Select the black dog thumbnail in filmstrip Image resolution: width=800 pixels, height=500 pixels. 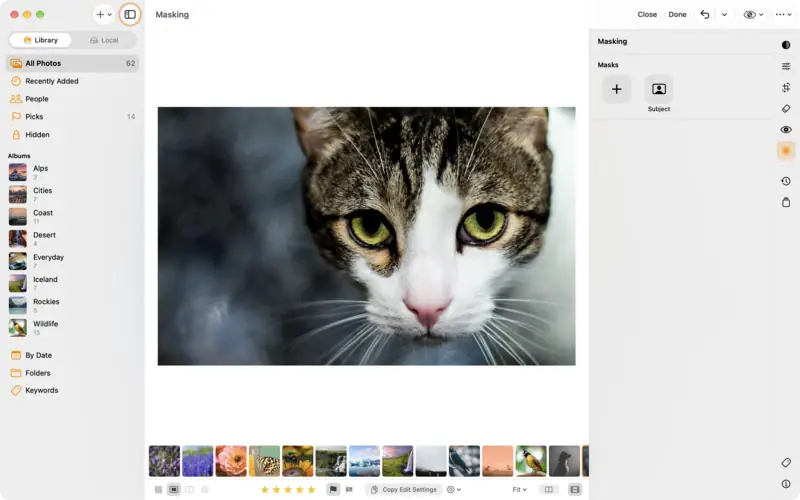click(x=564, y=461)
